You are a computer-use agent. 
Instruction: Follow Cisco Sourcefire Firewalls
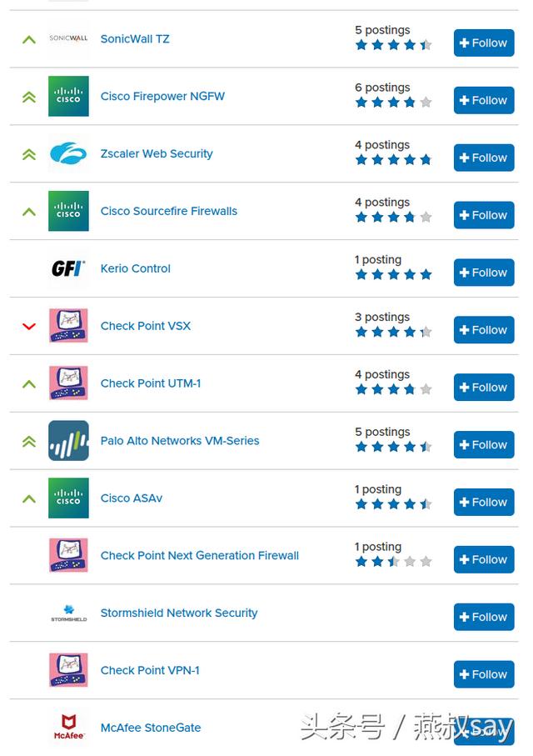point(484,215)
